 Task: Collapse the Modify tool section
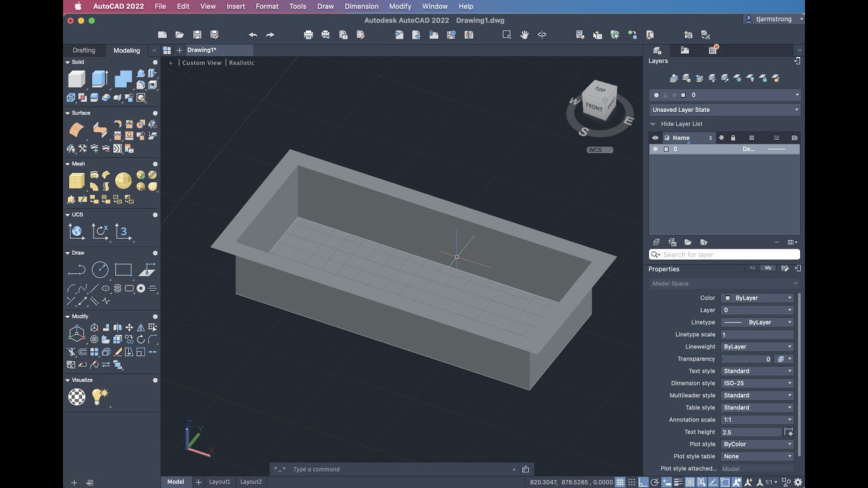(x=68, y=317)
